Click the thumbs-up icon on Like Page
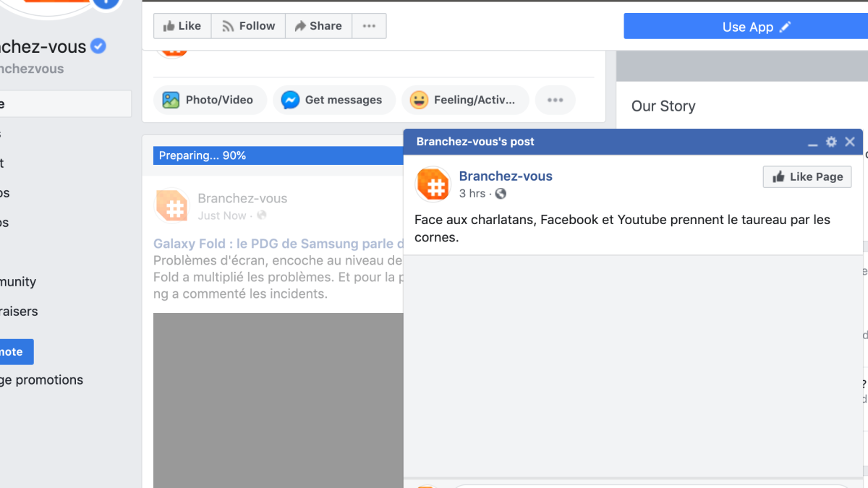The width and height of the screenshot is (868, 488). [x=779, y=176]
